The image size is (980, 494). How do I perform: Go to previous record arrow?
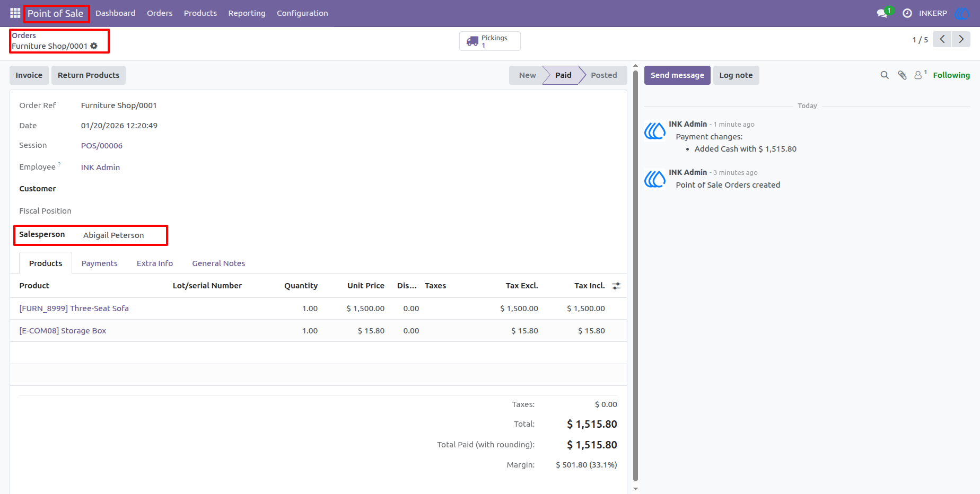[942, 39]
